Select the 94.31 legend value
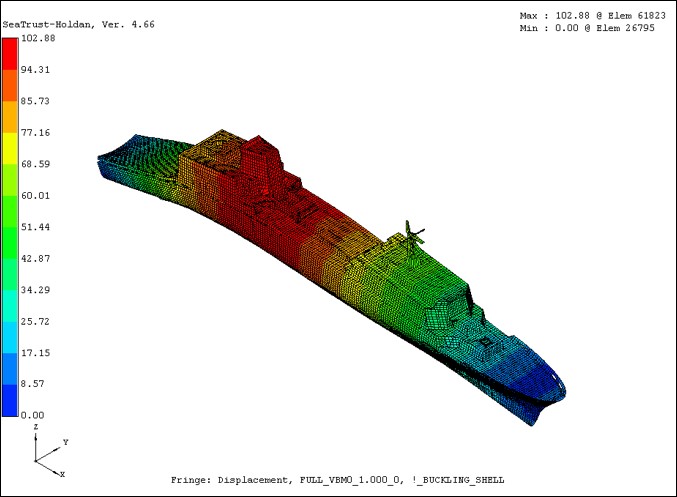The image size is (677, 497). click(35, 70)
